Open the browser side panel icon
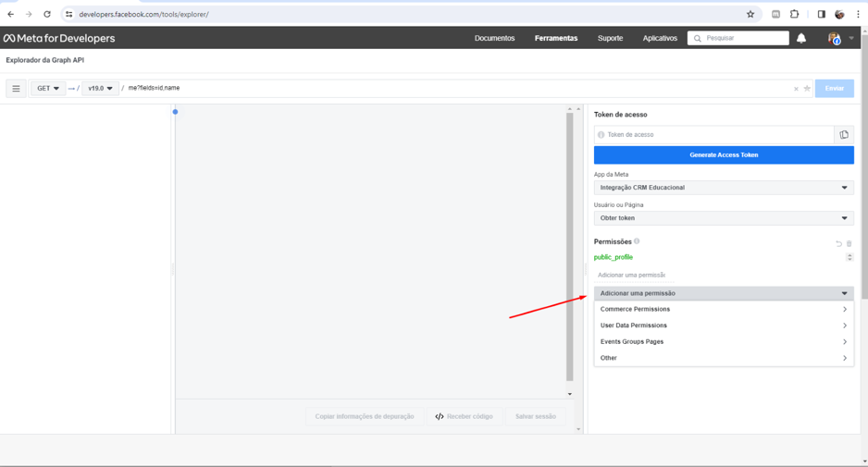 click(x=822, y=15)
